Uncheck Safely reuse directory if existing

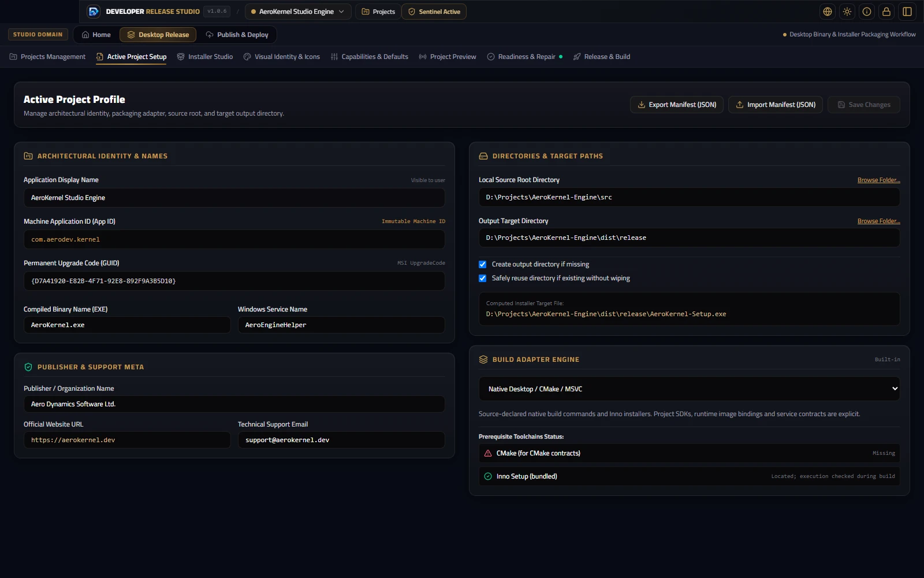pyautogui.click(x=483, y=278)
